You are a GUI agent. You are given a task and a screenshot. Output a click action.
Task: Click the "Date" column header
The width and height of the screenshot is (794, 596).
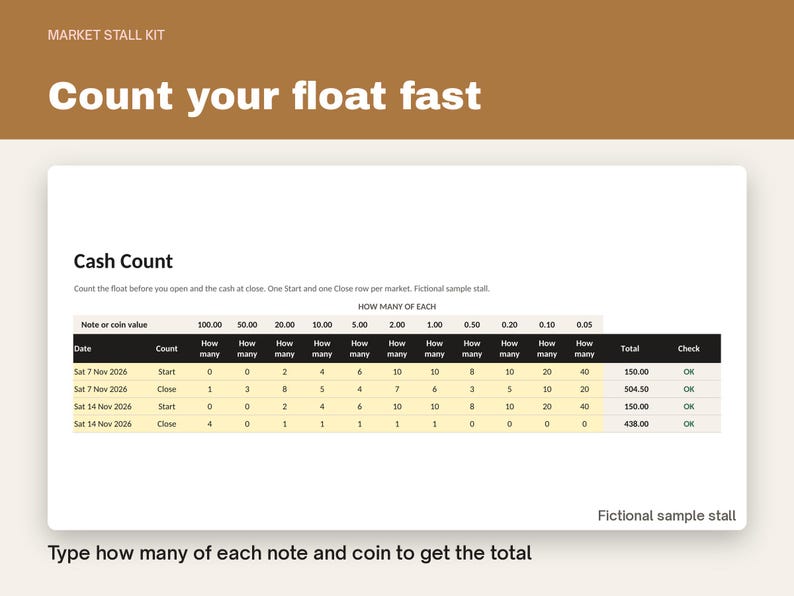(x=83, y=348)
